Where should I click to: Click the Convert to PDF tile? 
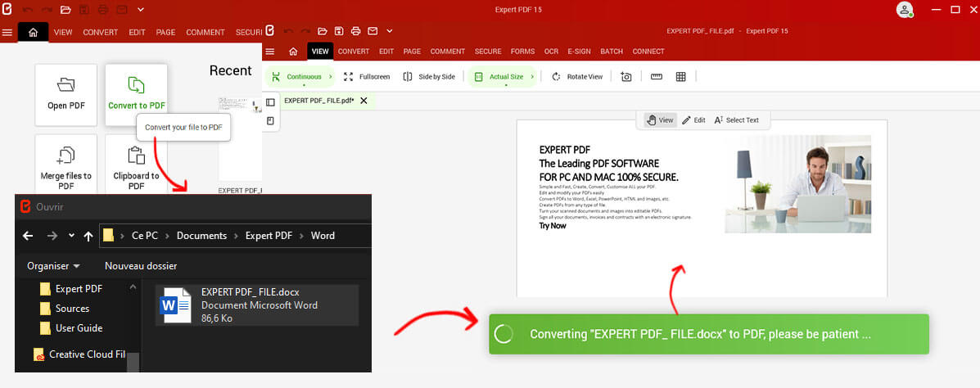[136, 95]
